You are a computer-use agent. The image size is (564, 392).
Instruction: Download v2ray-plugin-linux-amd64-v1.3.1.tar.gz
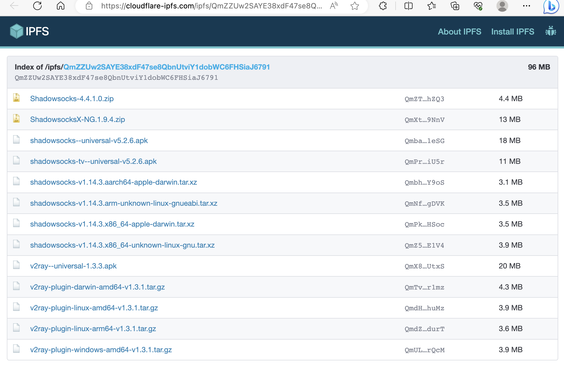(94, 308)
